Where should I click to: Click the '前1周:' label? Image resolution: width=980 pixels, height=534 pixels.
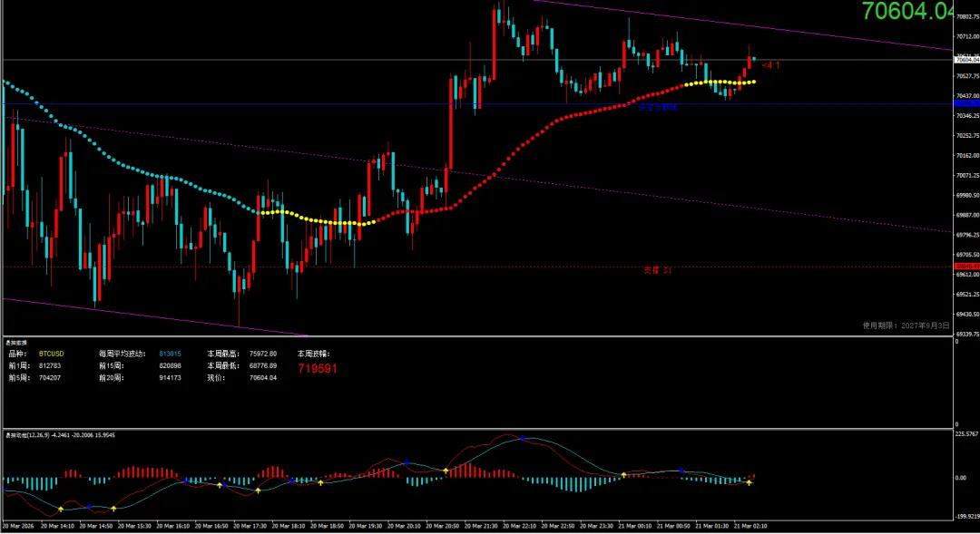point(18,366)
